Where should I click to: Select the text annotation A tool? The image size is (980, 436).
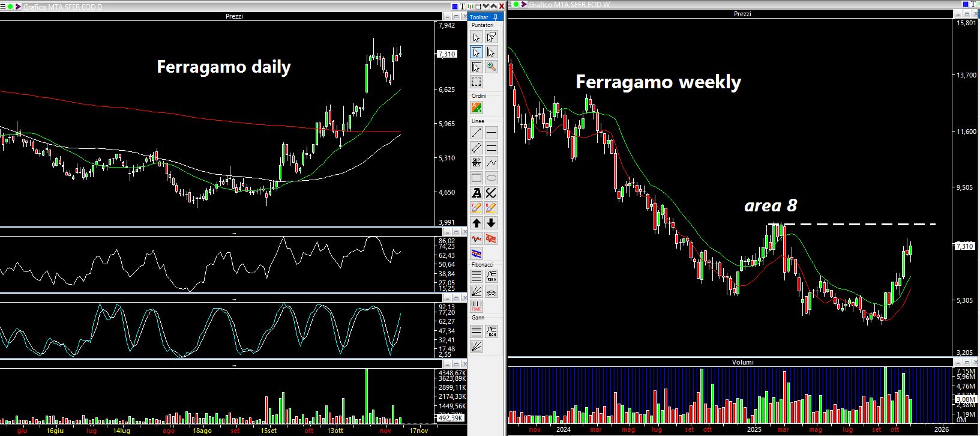[476, 193]
